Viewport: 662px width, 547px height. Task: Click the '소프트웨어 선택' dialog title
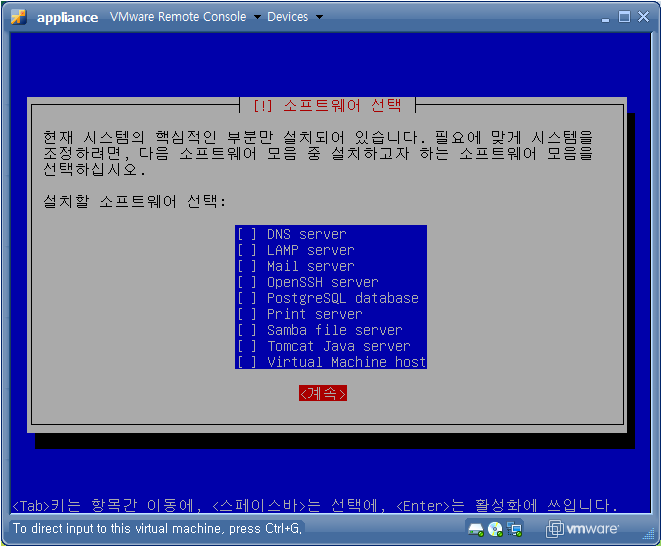[x=327, y=105]
